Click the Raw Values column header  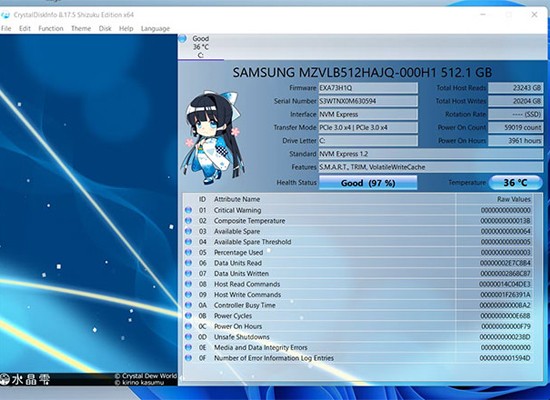click(514, 199)
